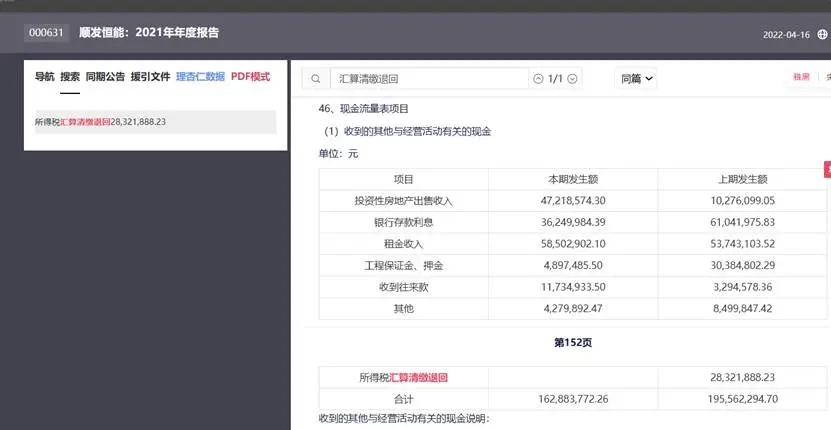The width and height of the screenshot is (831, 430).
Task: Go to next search match arrow
Action: point(572,79)
